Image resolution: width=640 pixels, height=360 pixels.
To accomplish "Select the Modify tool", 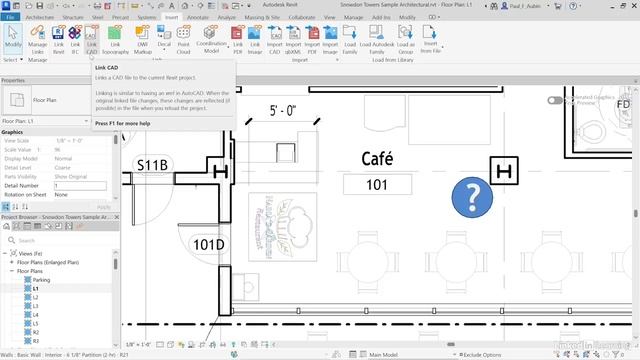I will click(13, 39).
